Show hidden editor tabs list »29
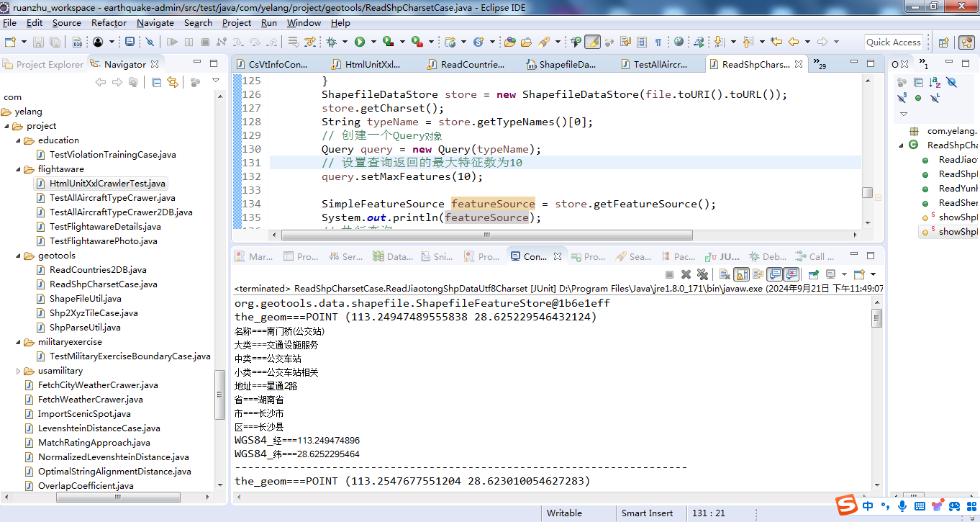 pyautogui.click(x=820, y=64)
